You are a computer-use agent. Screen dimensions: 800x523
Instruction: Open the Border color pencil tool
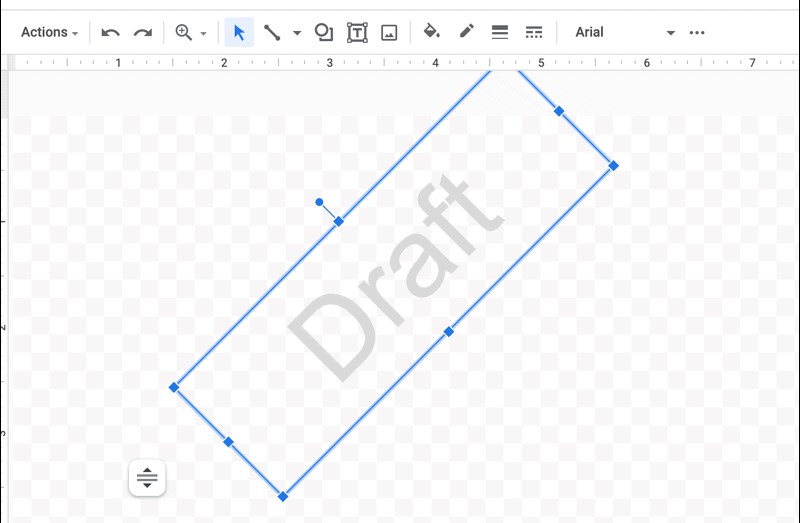466,31
